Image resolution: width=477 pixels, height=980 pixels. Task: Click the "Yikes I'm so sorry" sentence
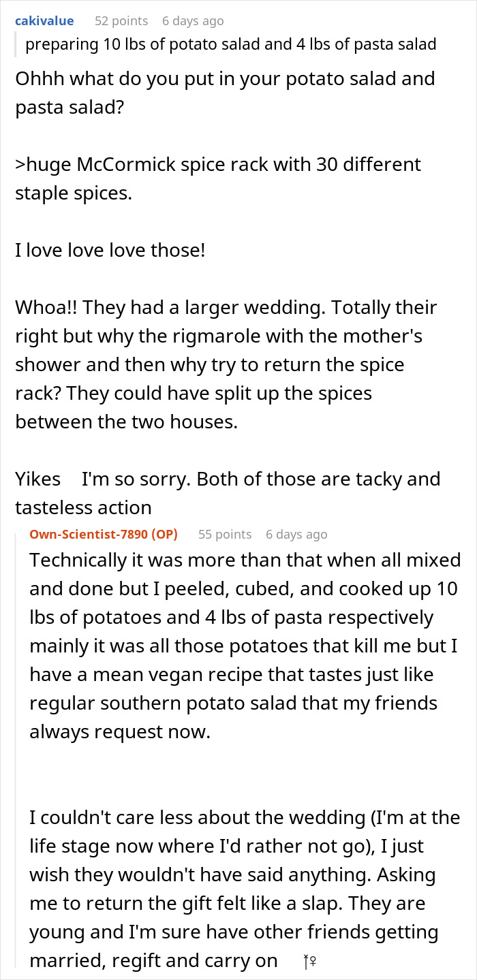click(x=228, y=493)
